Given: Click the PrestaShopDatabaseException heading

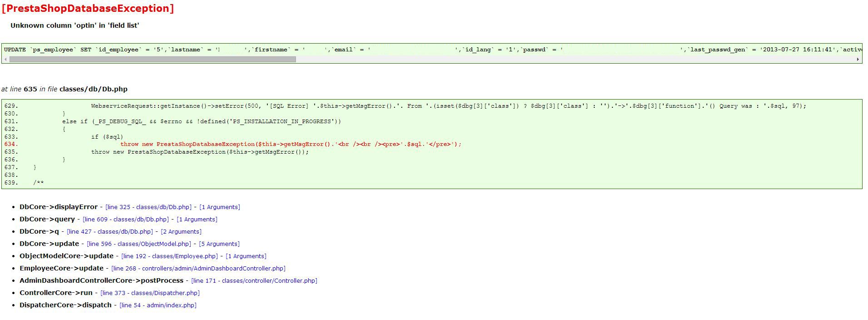Looking at the screenshot, I should [88, 9].
